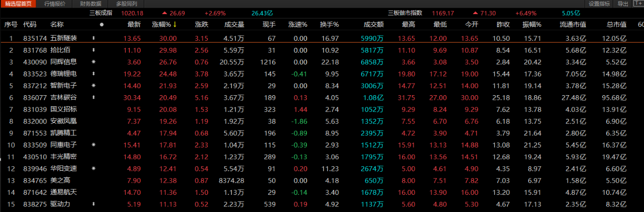Click the star marker beside 华阳变速
Viewport: 644px width, 212px height.
click(93, 168)
